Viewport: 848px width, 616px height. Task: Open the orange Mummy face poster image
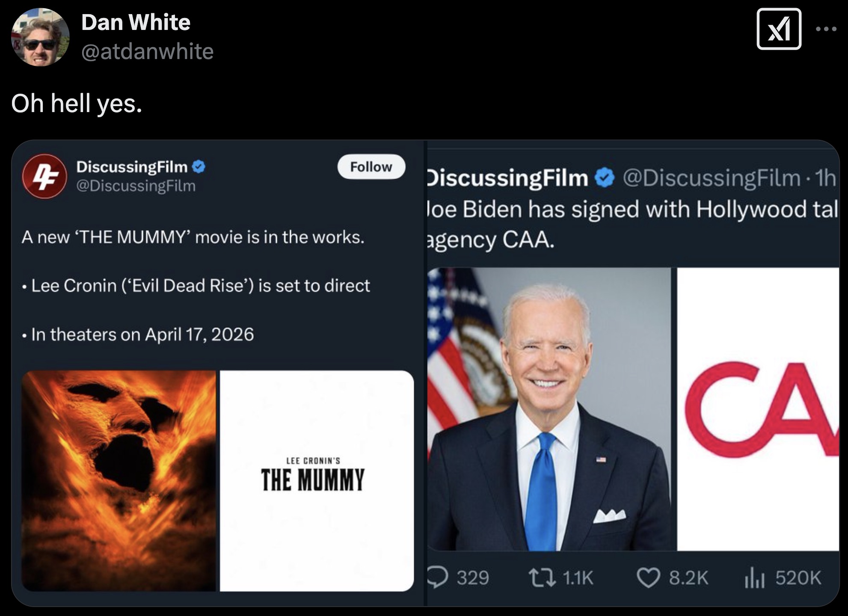tap(119, 481)
